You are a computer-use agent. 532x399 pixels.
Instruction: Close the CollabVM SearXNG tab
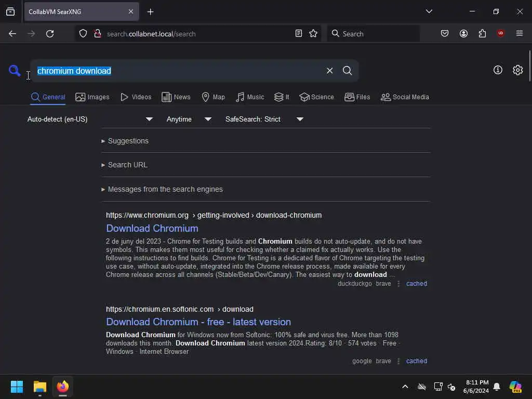pos(131,12)
